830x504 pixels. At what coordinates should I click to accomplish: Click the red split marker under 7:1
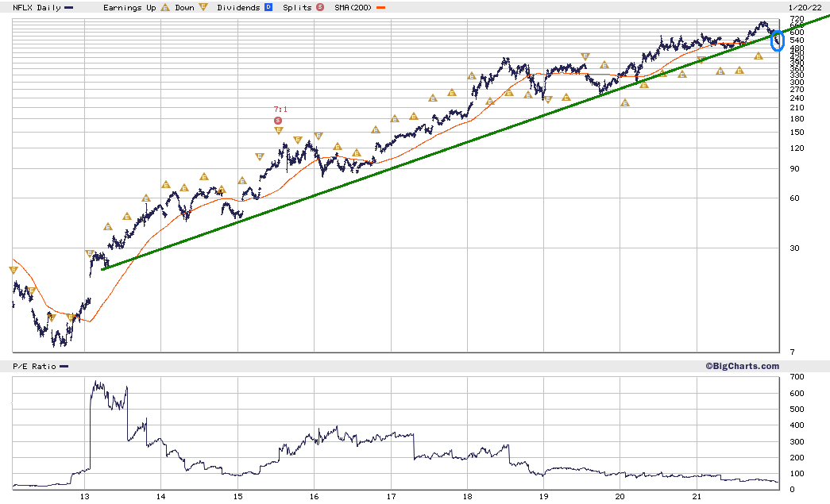click(x=278, y=121)
